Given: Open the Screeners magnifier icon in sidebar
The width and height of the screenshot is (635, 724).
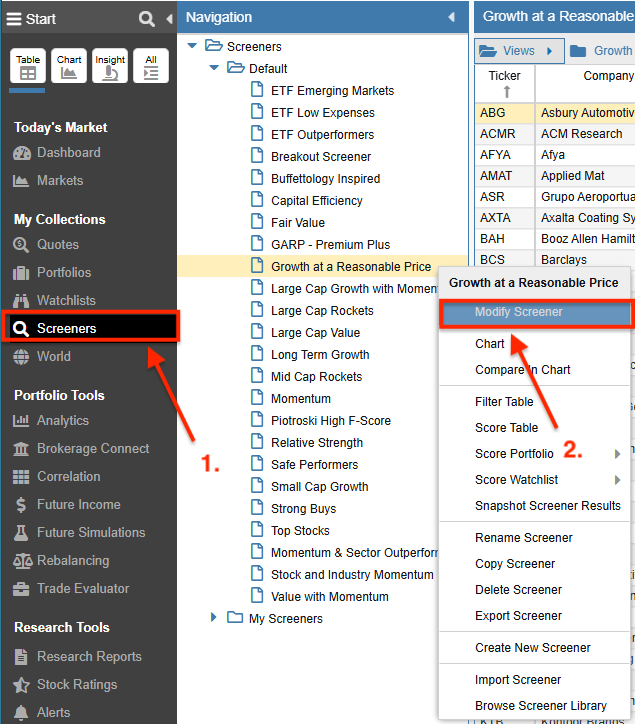Looking at the screenshot, I should pos(21,329).
